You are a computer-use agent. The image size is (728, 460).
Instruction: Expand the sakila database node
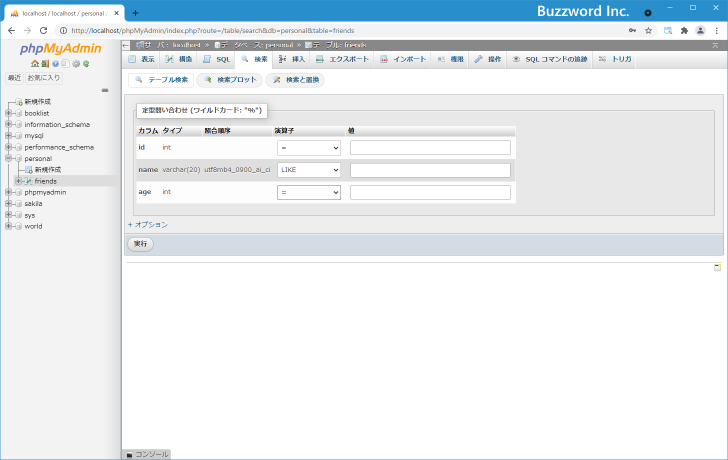pyautogui.click(x=8, y=203)
